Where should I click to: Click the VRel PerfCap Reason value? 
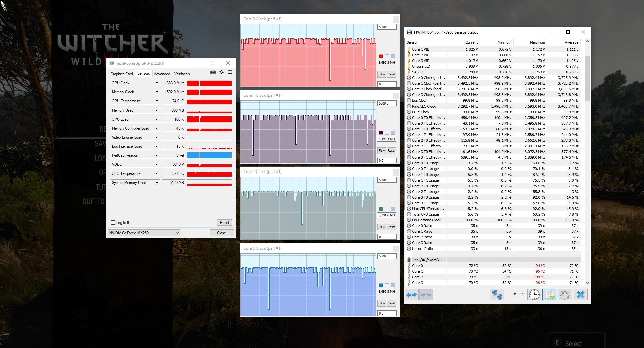pos(174,155)
